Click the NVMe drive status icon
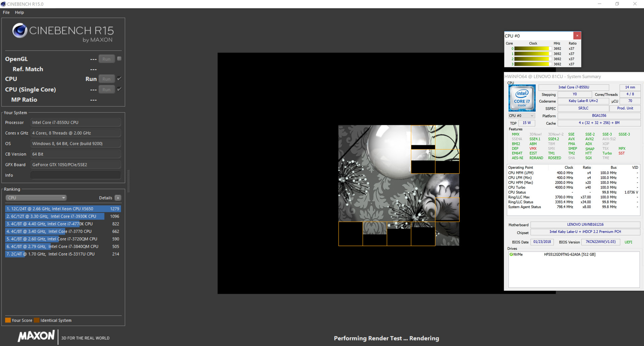The image size is (644, 346). tap(511, 255)
